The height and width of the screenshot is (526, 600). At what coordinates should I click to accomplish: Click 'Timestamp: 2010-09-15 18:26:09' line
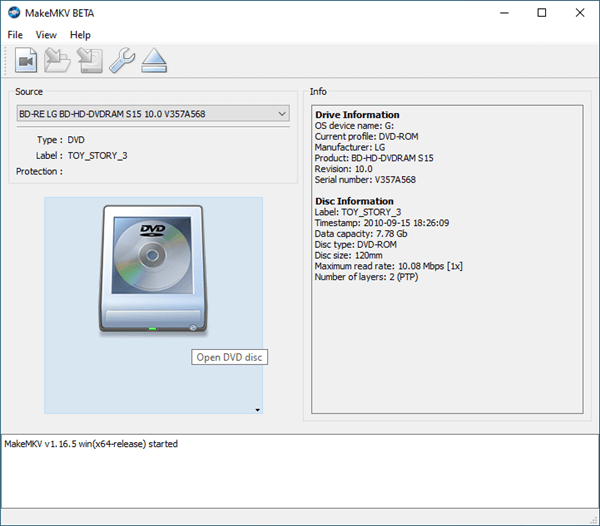click(x=382, y=223)
